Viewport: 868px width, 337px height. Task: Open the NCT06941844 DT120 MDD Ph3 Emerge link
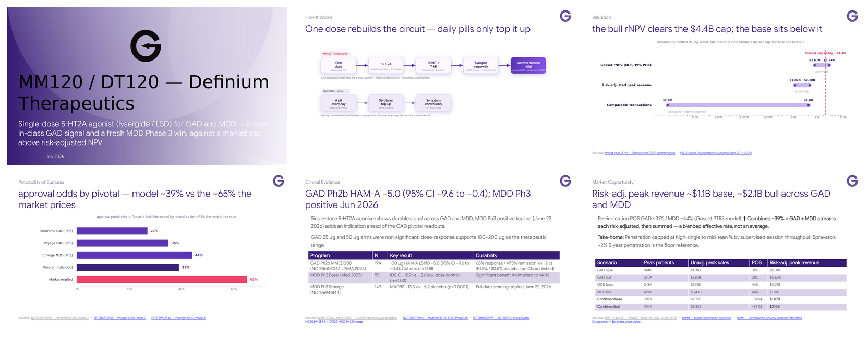334,322
